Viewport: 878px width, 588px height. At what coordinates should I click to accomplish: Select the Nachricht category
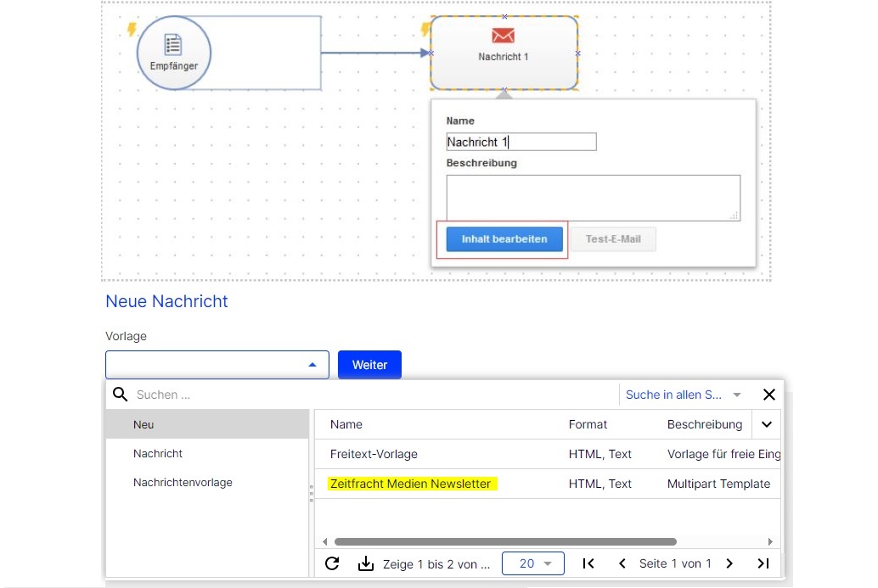click(x=207, y=453)
